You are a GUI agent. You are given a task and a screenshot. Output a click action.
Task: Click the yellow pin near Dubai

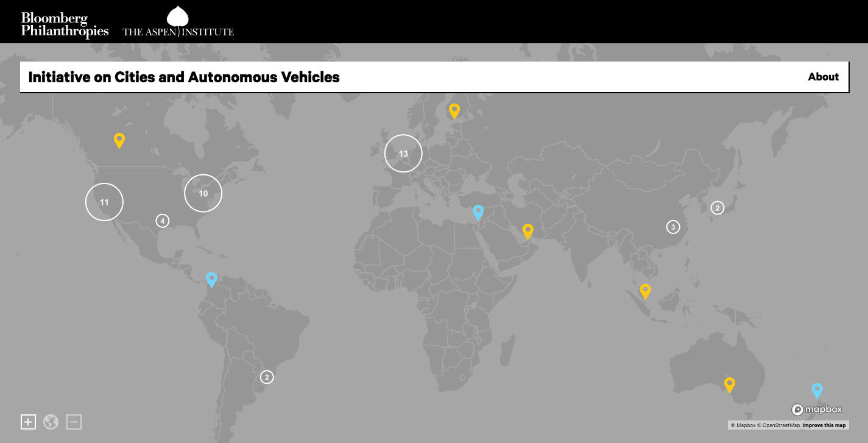[528, 231]
